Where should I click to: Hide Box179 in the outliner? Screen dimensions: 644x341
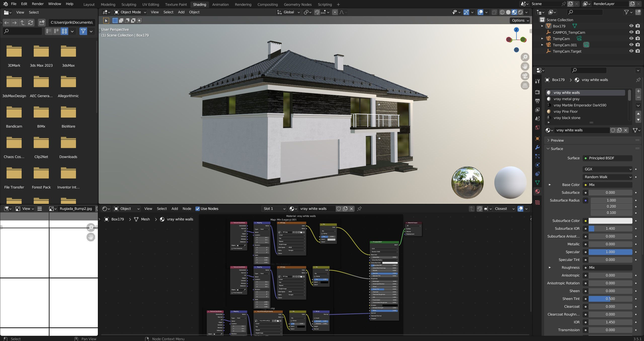(x=631, y=26)
